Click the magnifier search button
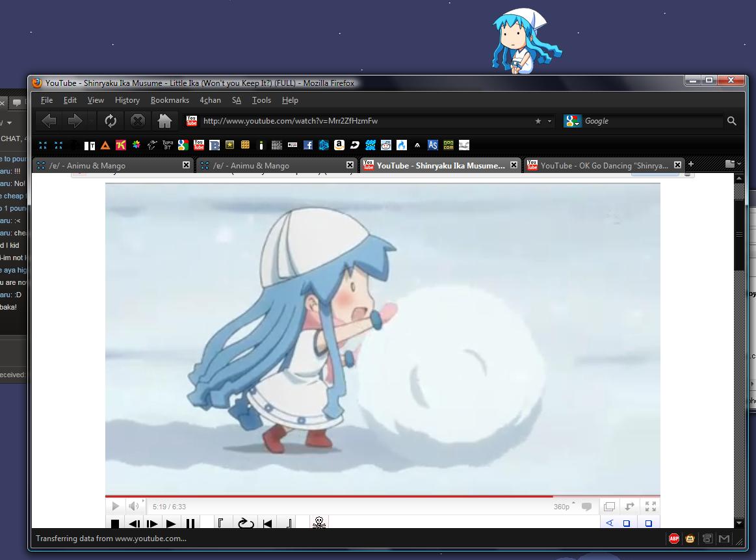Screen dimensions: 756x560 (x=731, y=121)
